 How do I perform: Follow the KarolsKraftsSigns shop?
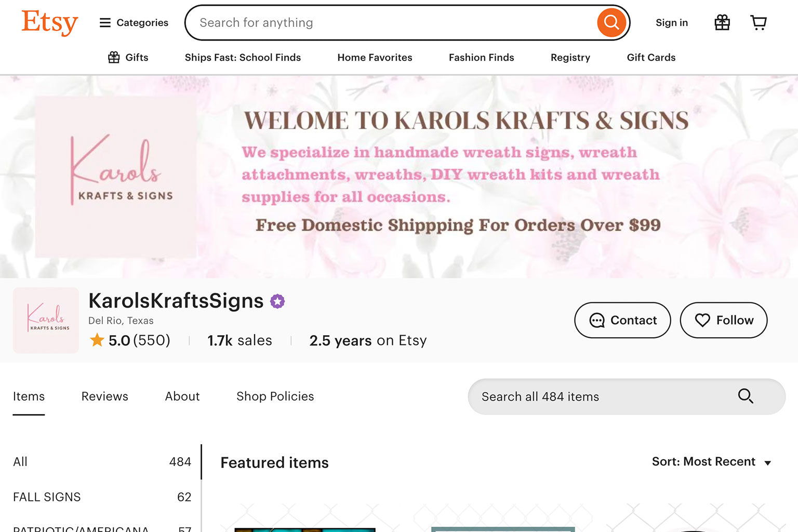click(724, 320)
